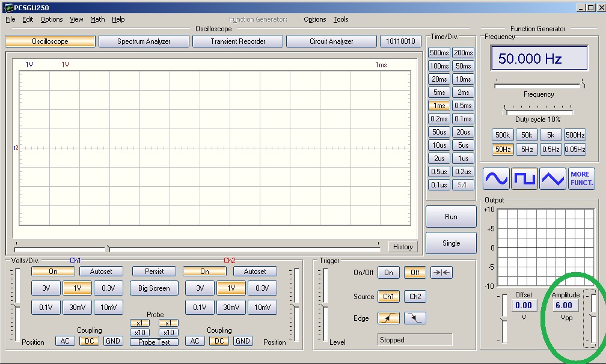This screenshot has height=364, width=606.
Task: Switch to Transient Recorder mode
Action: 237,41
